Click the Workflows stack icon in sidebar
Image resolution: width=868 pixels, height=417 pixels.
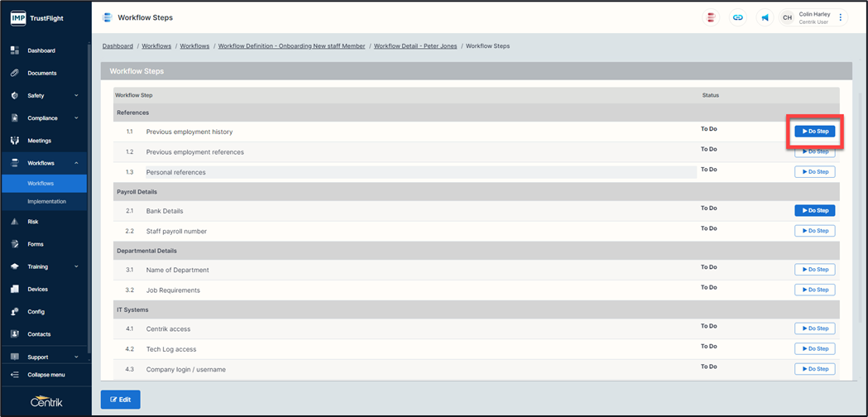tap(15, 163)
